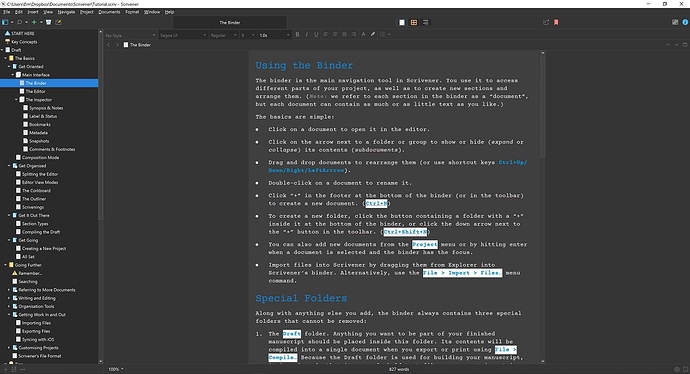Viewport: 690px width, 374px height.
Task: Apply underline formatting
Action: 316,35
